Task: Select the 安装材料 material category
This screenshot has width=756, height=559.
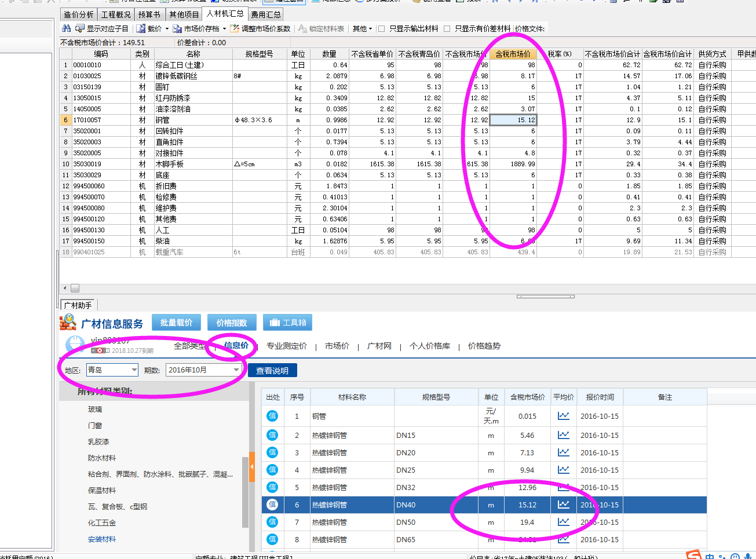Action: click(x=102, y=539)
